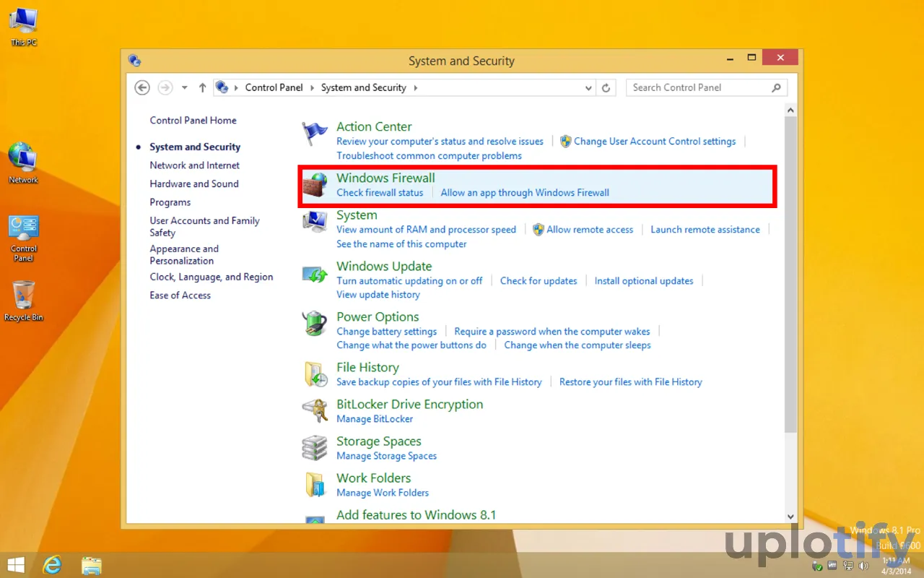924x578 pixels.
Task: Click the System and Security breadcrumb
Action: click(364, 87)
